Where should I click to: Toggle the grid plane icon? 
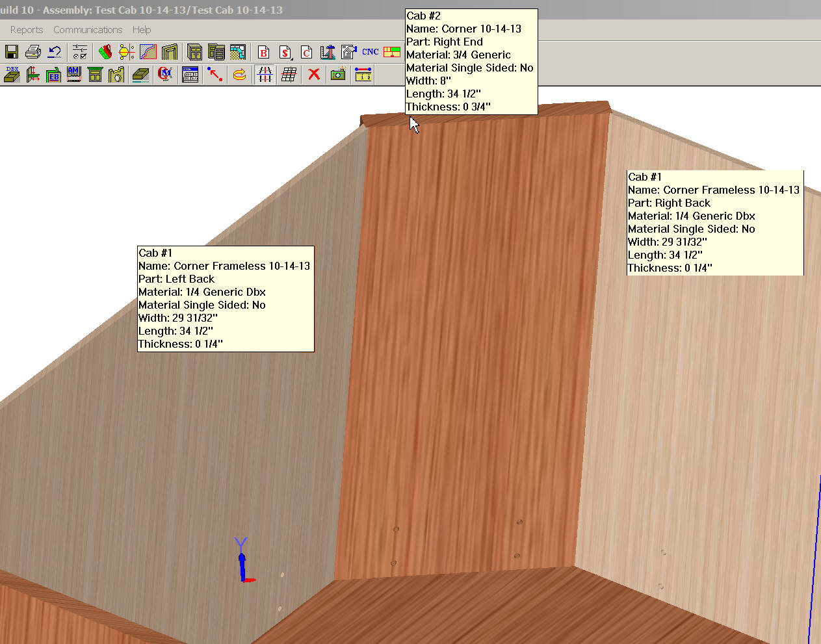(289, 74)
